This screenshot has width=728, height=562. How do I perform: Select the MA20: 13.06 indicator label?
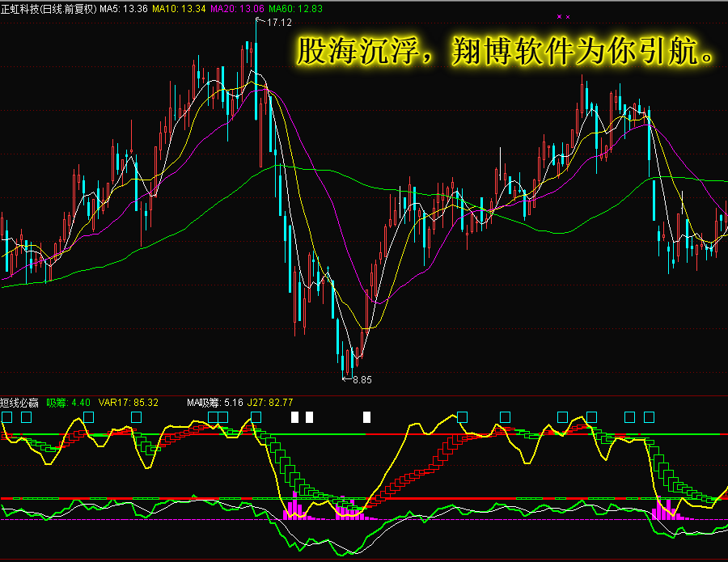pyautogui.click(x=237, y=9)
